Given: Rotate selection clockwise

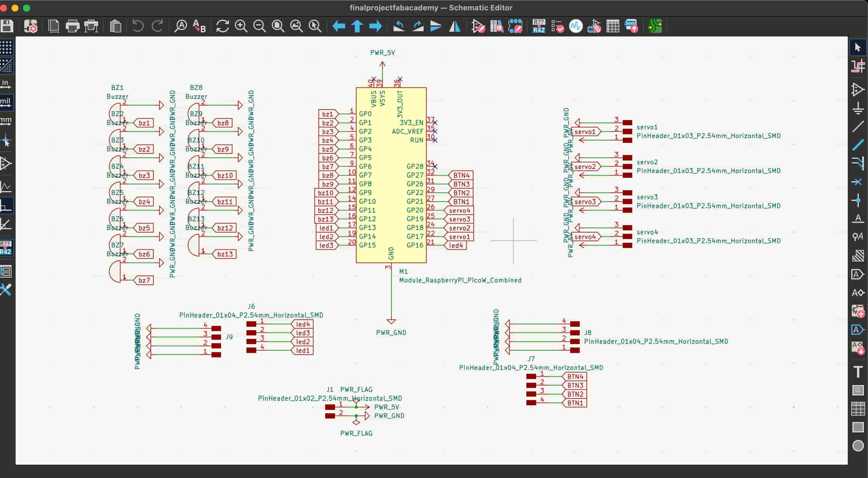Looking at the screenshot, I should pyautogui.click(x=418, y=26).
